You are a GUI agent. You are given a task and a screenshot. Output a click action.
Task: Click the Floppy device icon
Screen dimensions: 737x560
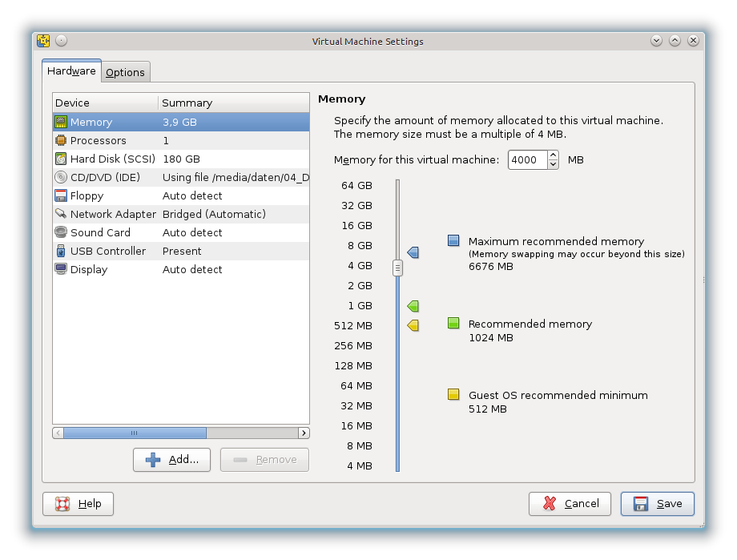pos(61,196)
